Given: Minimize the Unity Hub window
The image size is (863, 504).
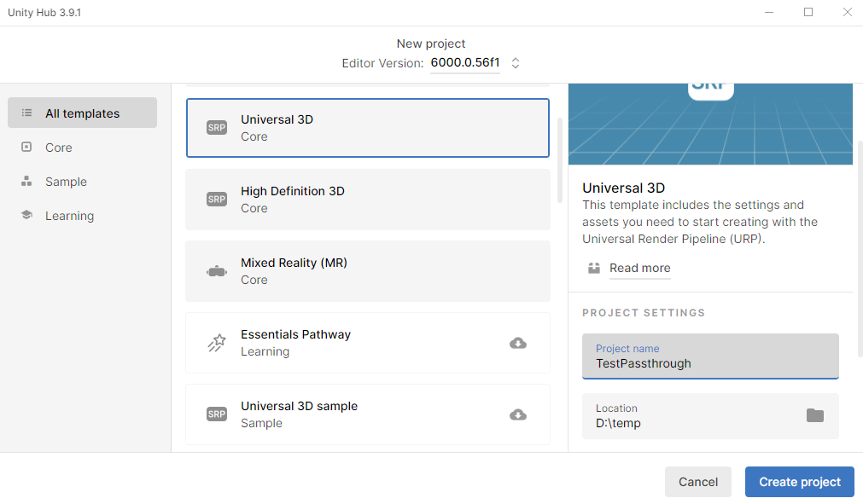Looking at the screenshot, I should point(769,12).
